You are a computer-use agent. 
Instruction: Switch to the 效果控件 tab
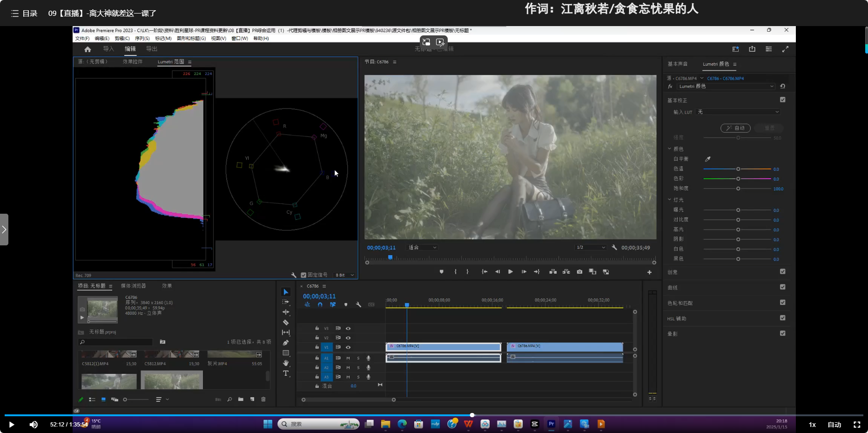coord(133,62)
